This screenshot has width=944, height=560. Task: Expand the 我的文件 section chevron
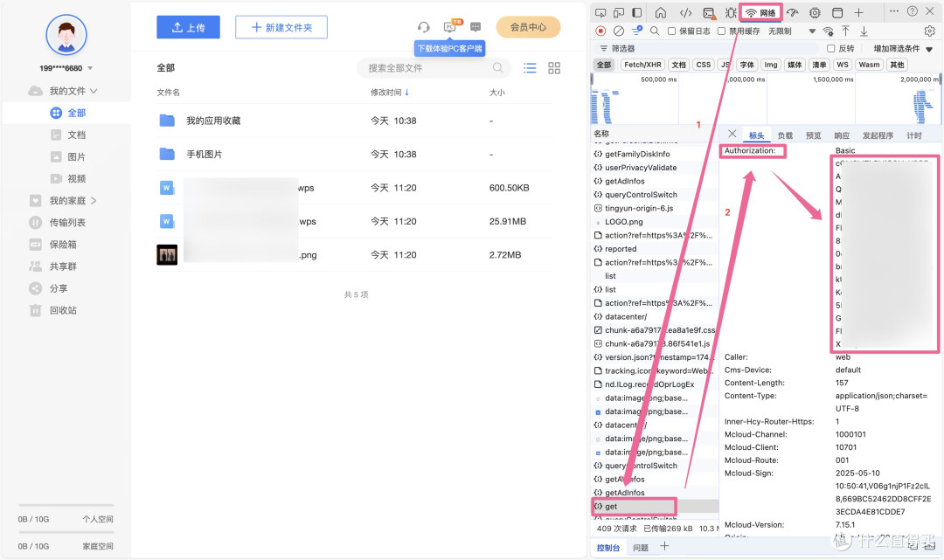(94, 91)
